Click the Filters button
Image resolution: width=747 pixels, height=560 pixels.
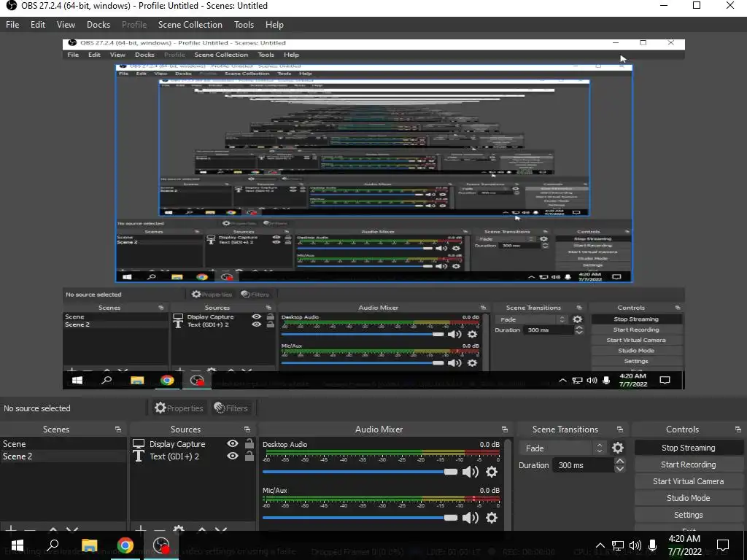(231, 408)
